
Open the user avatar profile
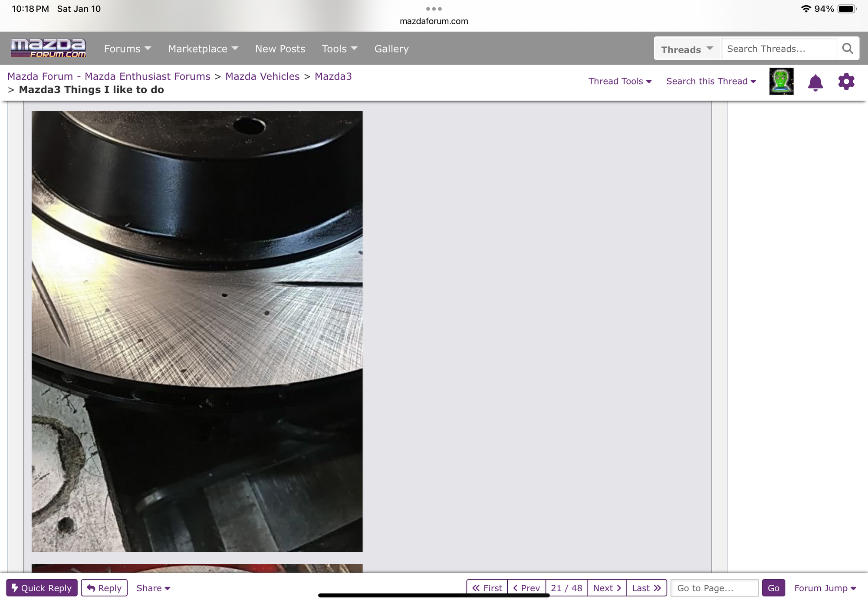pos(781,82)
